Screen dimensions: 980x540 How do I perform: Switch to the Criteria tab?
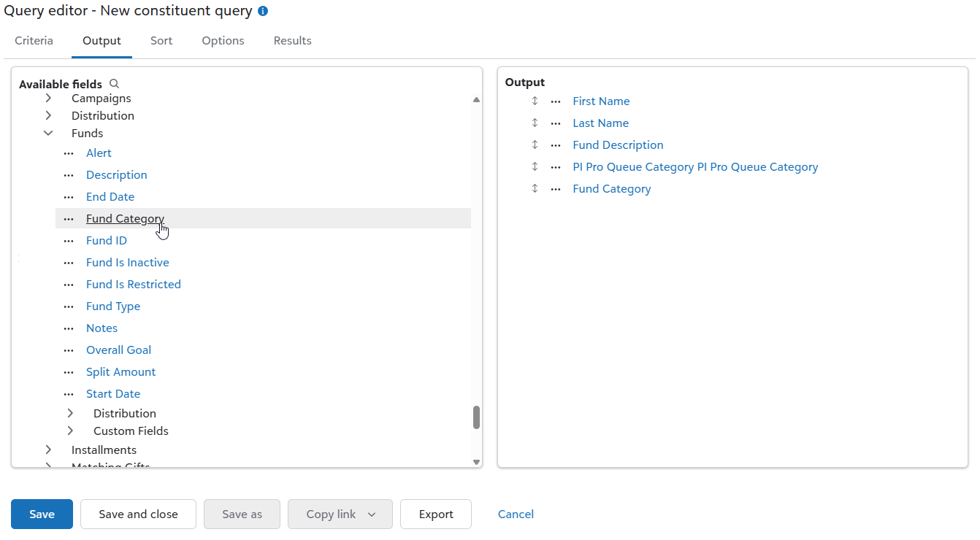(34, 40)
